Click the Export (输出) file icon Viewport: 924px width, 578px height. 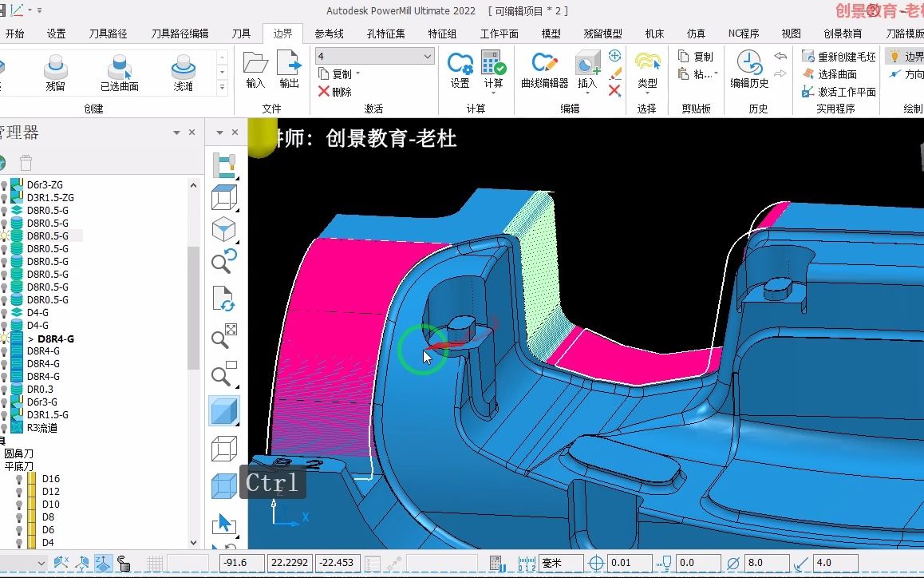(289, 63)
